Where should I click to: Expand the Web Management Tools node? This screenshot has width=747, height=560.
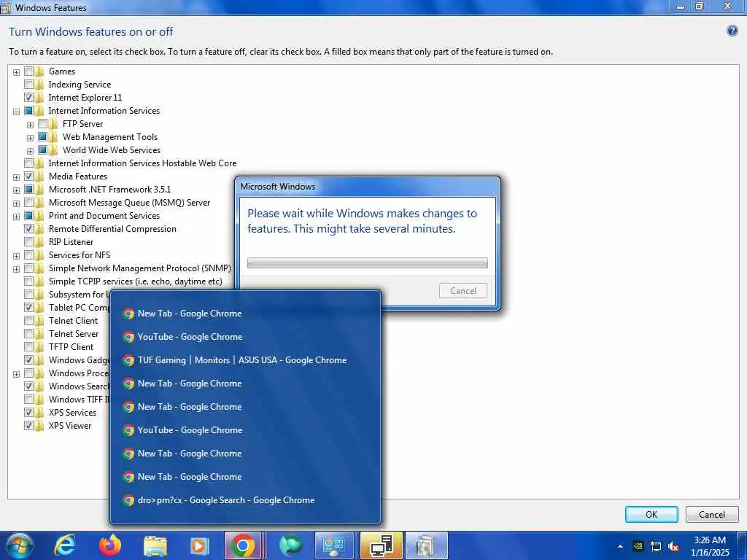30,138
